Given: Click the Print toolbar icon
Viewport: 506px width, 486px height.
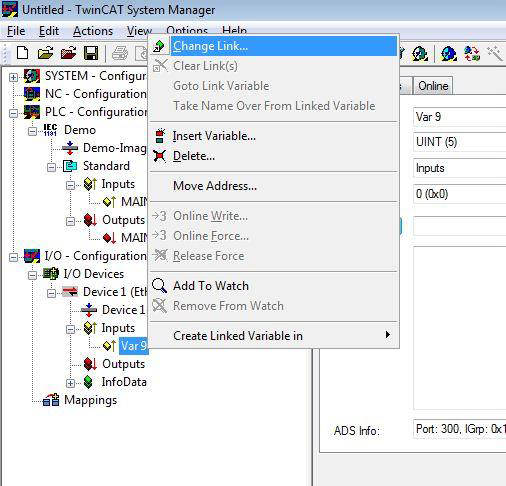Looking at the screenshot, I should coord(120,53).
